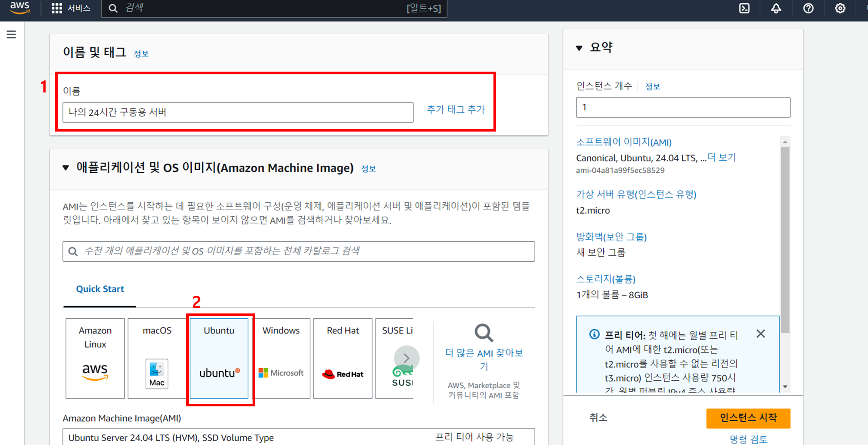This screenshot has width=868, height=445.
Task: Click 취소 to cancel
Action: click(x=598, y=418)
